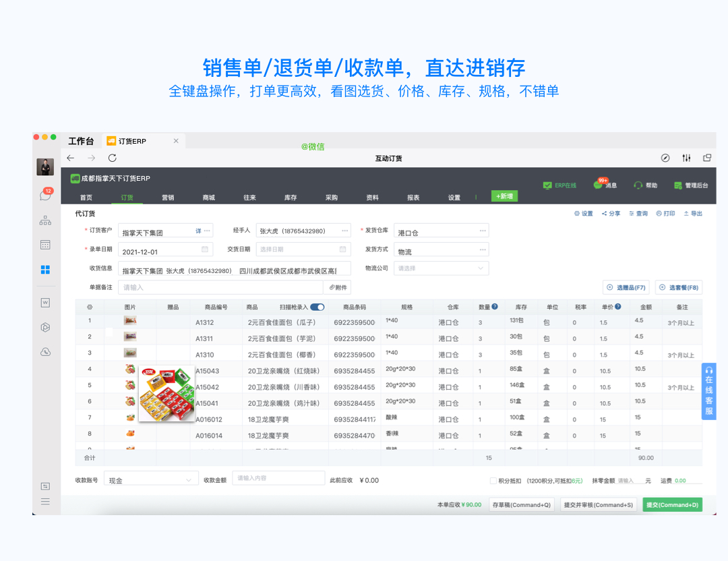Click the gear icon in table header
Image resolution: width=728 pixels, height=561 pixels.
click(x=90, y=307)
